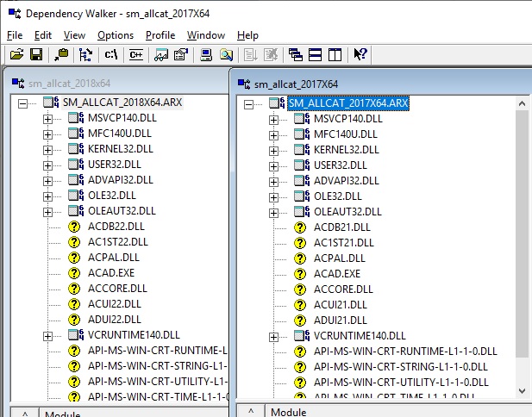Expand OLEAUT32.DLL in 2018 window

47,212
